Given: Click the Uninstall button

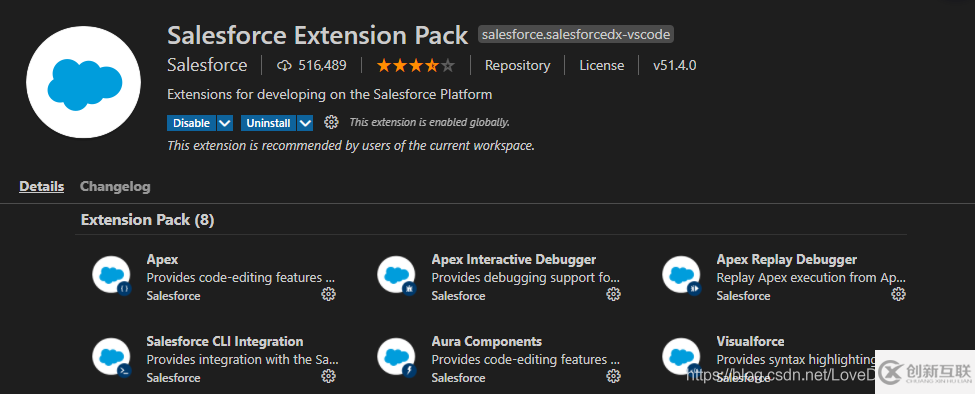Looking at the screenshot, I should coord(269,123).
